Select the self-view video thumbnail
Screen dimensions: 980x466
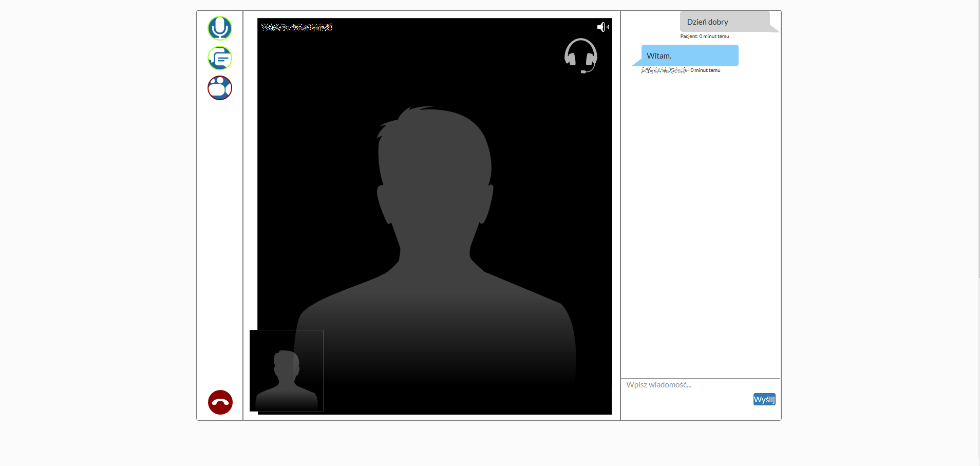[287, 370]
